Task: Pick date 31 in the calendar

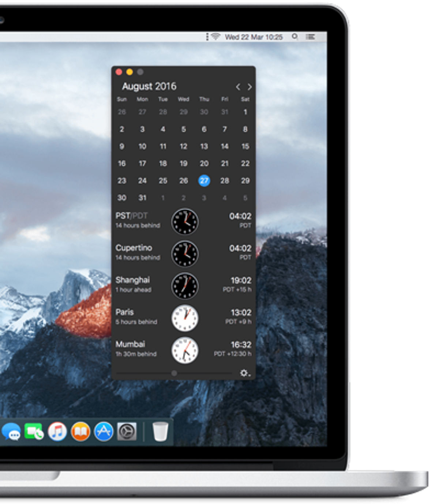Action: click(142, 198)
